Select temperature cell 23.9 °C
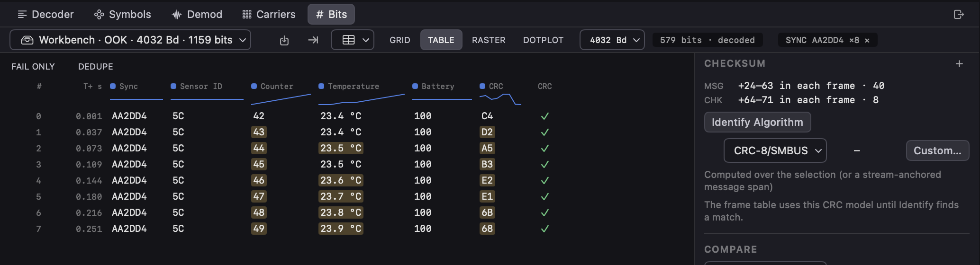 point(341,229)
